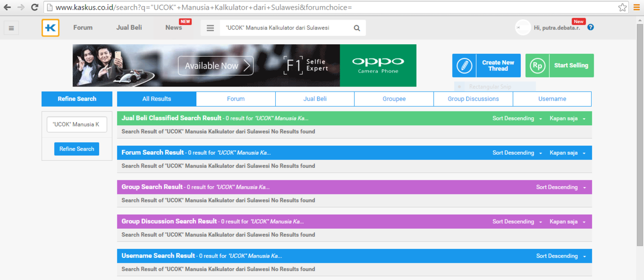The height and width of the screenshot is (280, 644).
Task: Open Kapan saja dropdown in Group Discussion results
Action: [x=568, y=222]
